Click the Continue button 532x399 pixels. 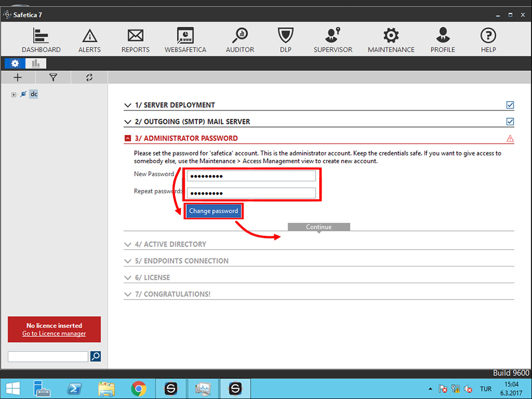click(319, 226)
